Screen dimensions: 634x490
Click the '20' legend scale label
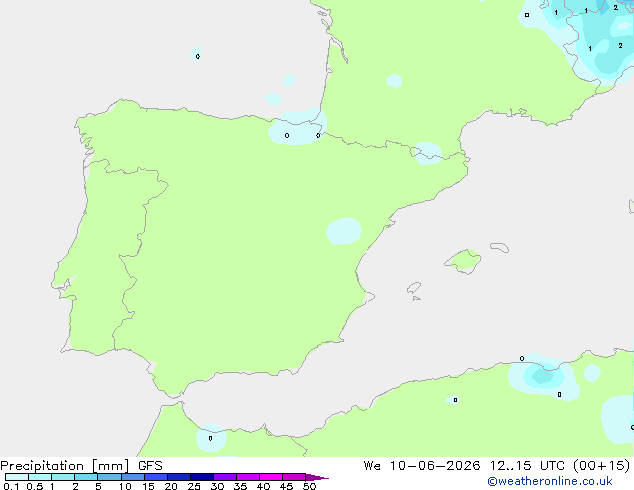pos(171,486)
